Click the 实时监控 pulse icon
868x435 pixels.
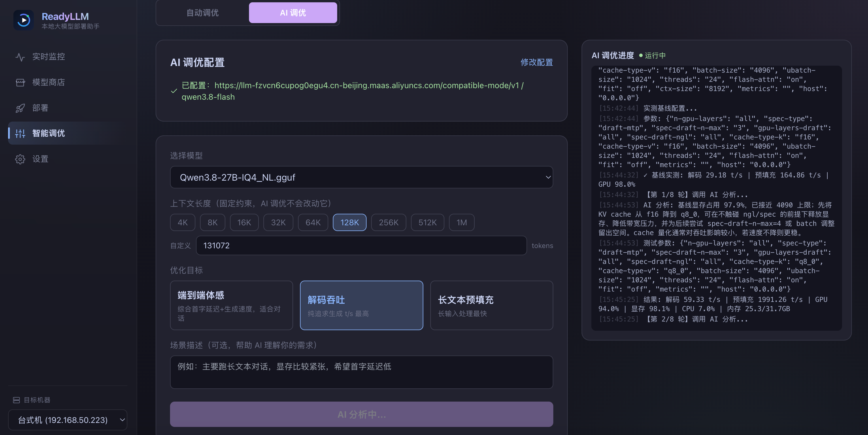coord(20,57)
